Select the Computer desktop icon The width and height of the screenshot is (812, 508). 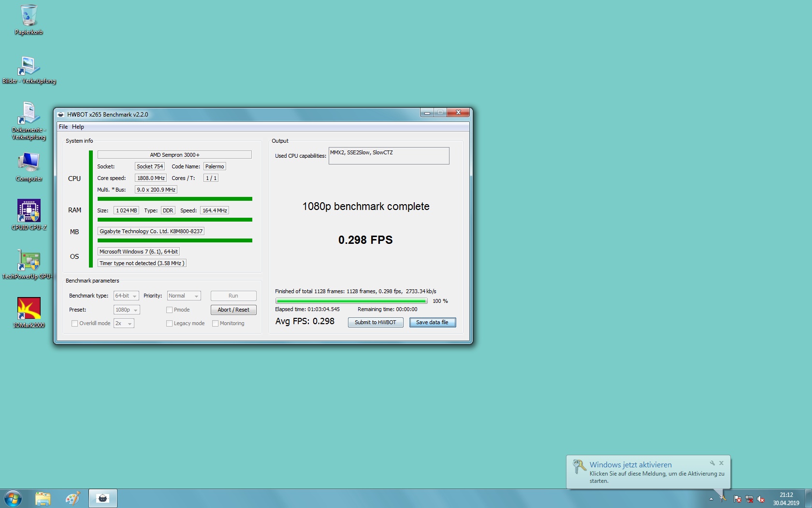pyautogui.click(x=29, y=167)
